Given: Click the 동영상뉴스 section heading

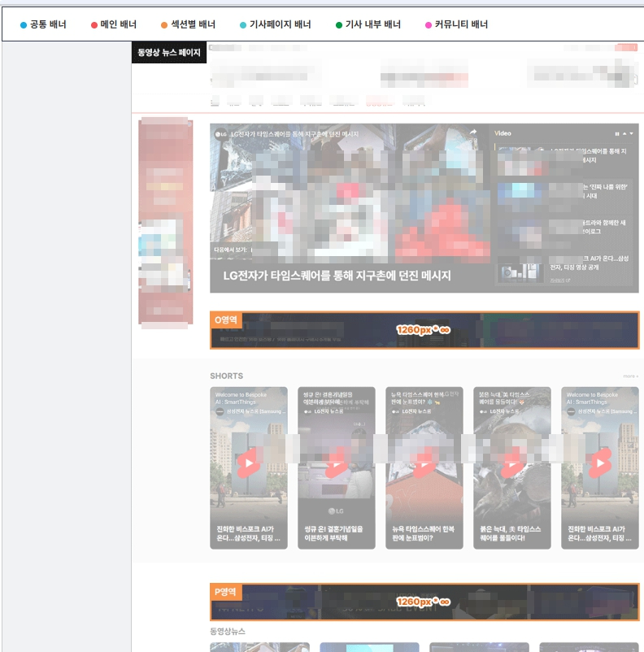Looking at the screenshot, I should click(228, 631).
